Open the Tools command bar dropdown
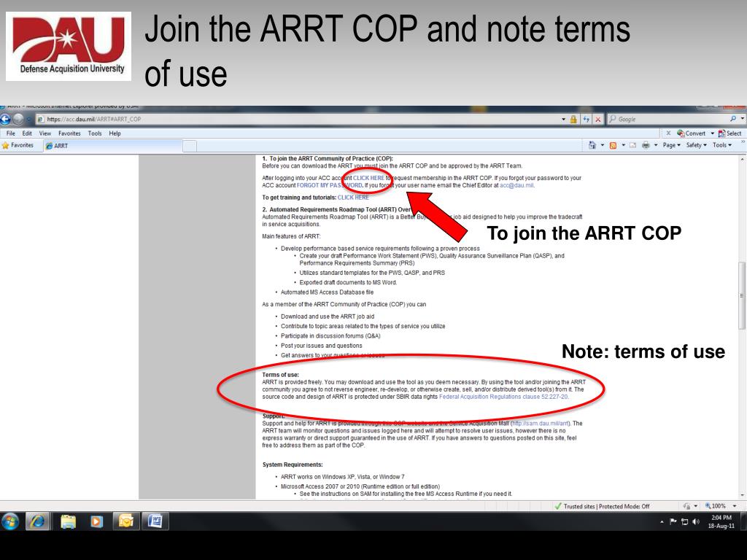The height and width of the screenshot is (560, 747). [722, 145]
